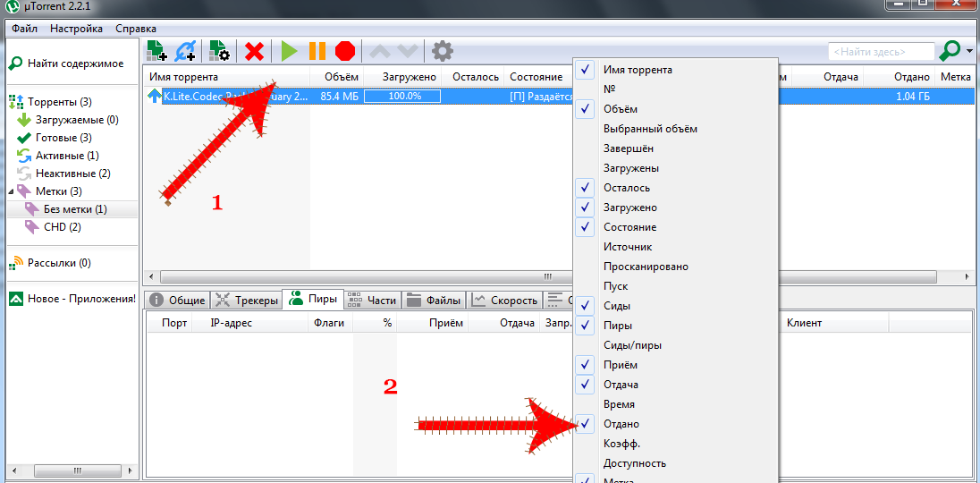
Task: Open the Настройка menu
Action: coord(76,28)
